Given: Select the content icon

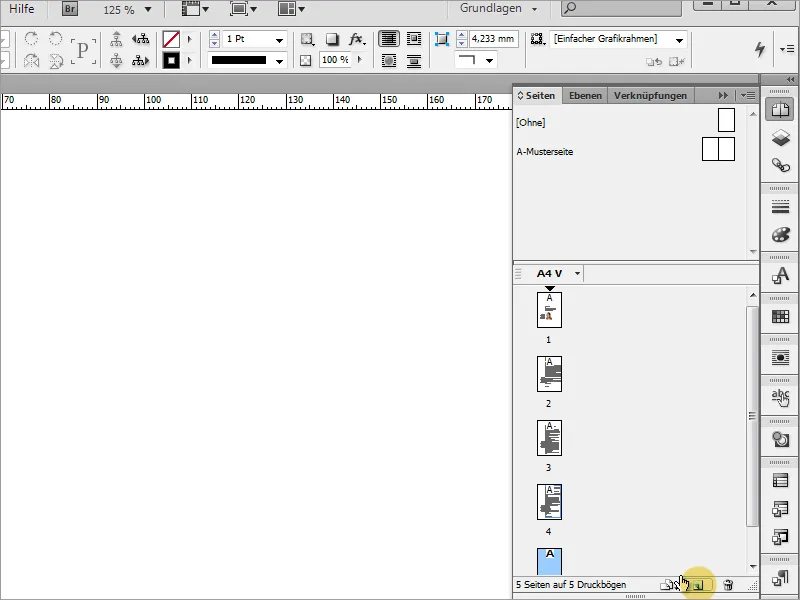Looking at the screenshot, I should pyautogui.click(x=116, y=61).
